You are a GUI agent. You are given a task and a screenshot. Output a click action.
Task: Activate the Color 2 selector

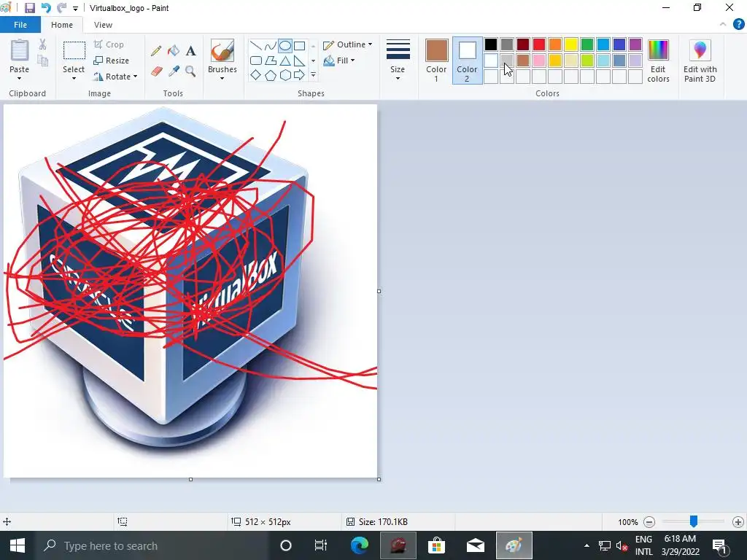click(x=467, y=61)
